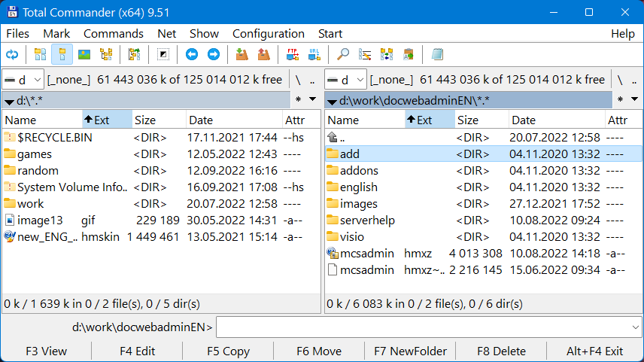Click F3 View button

(x=46, y=351)
